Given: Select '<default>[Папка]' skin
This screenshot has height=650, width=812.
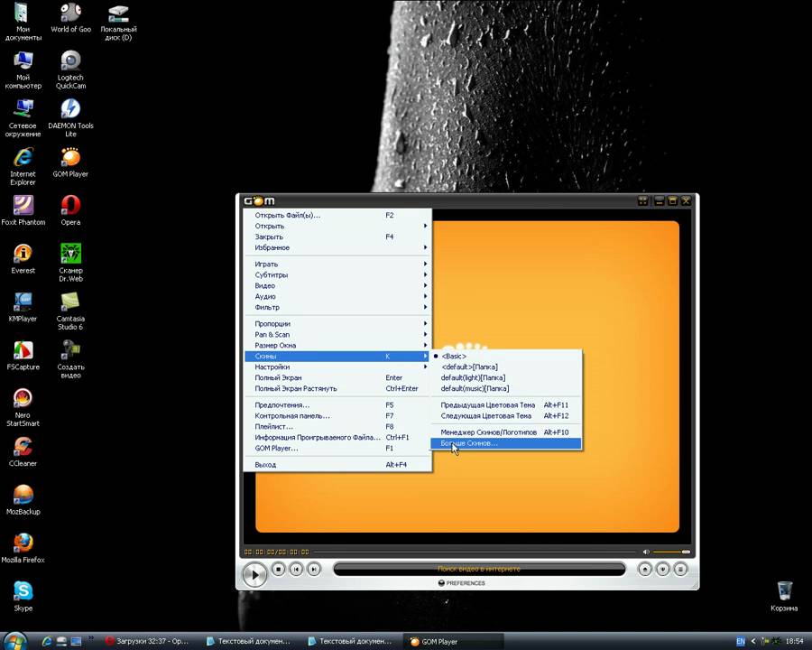Looking at the screenshot, I should coord(506,367).
